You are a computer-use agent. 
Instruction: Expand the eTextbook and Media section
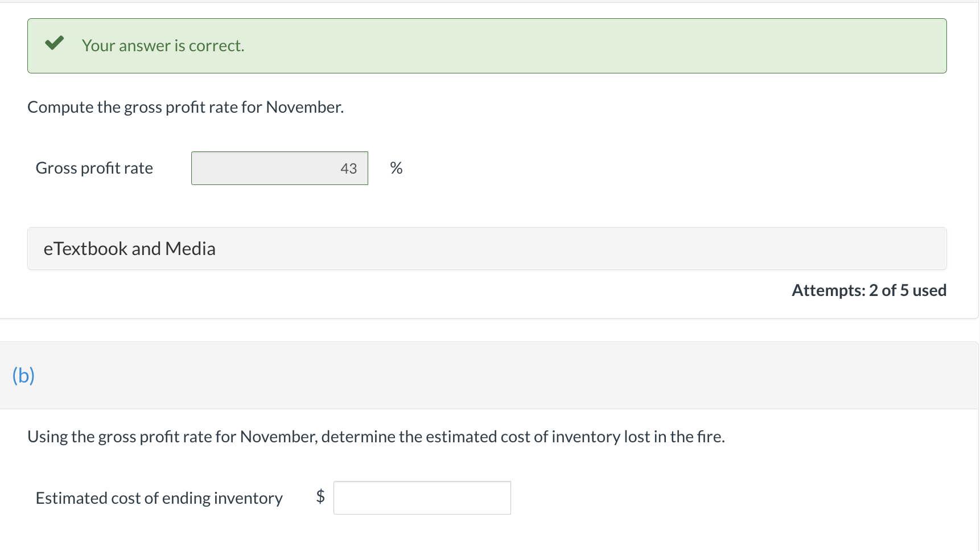coord(487,249)
